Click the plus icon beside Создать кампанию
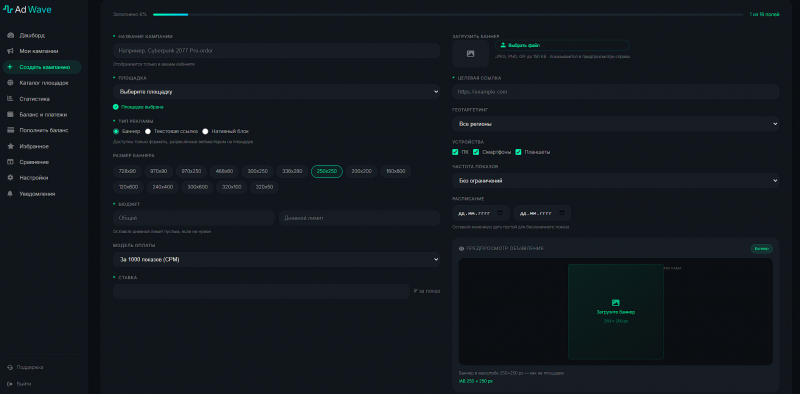The width and height of the screenshot is (800, 394). tap(10, 67)
